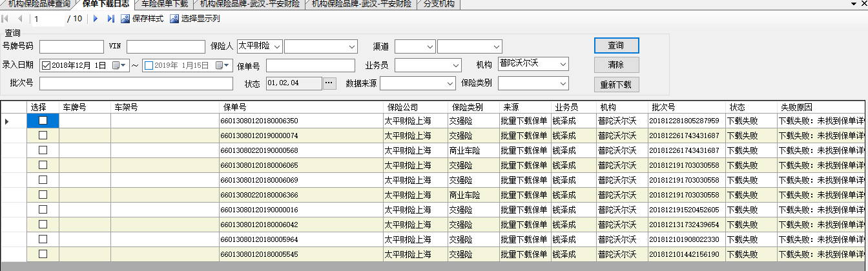This screenshot has width=868, height=271.
Task: Click the ellipsis button beside 状态 field
Action: pos(330,83)
